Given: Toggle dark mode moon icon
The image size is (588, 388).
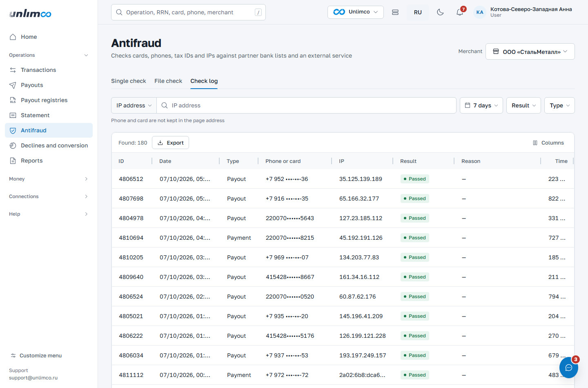Looking at the screenshot, I should point(440,12).
